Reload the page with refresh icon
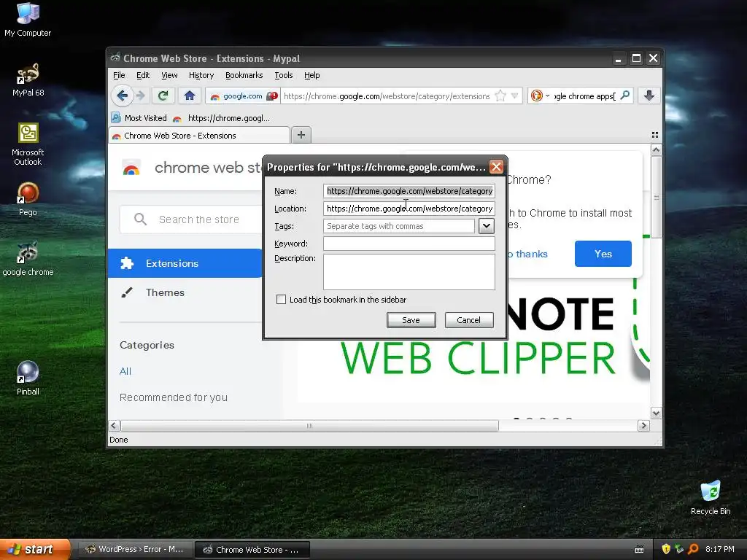 click(x=163, y=96)
